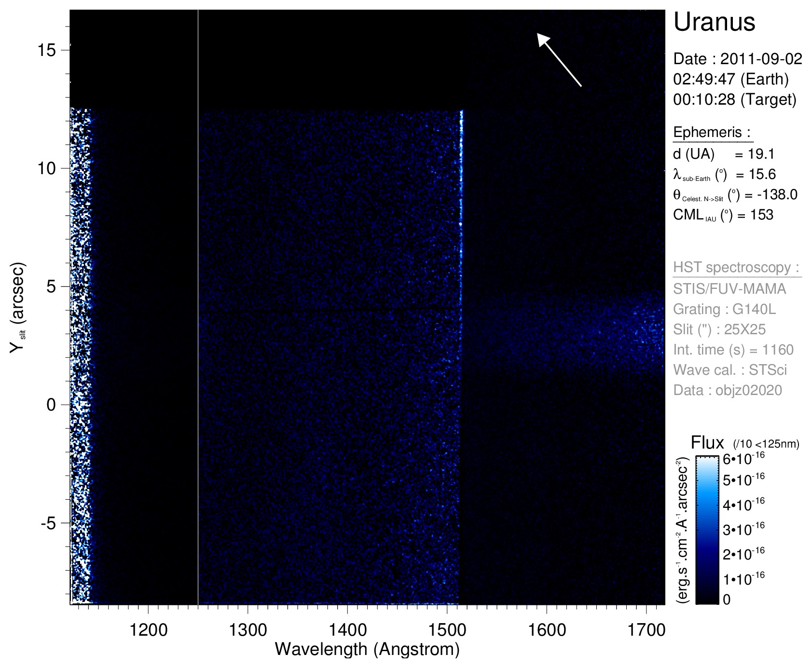Click the CML IAU = 153 line
The image size is (812, 668).
[x=723, y=215]
